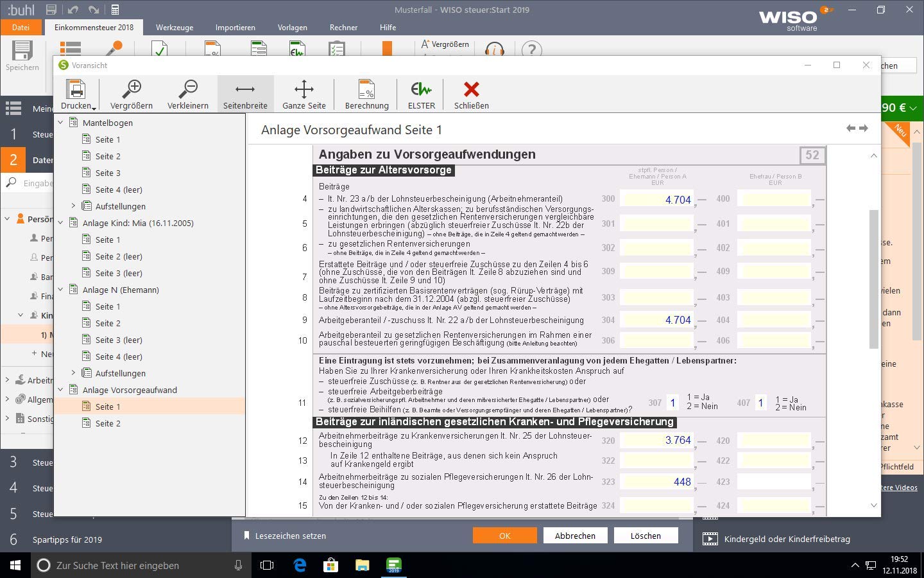Click the Vergrößern magnifier in the Voransicht toolbar
This screenshot has width=924, height=578.
pyautogui.click(x=132, y=89)
